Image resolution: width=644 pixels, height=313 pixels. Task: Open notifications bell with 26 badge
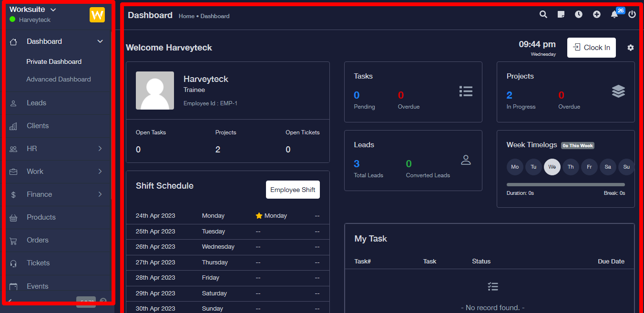click(614, 15)
